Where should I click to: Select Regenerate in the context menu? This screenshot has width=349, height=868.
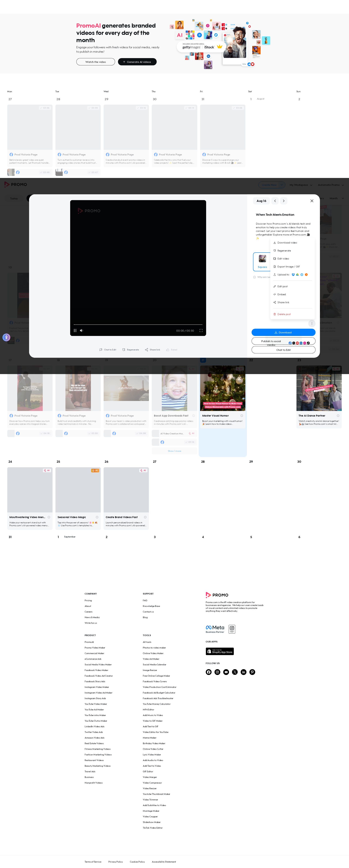[292, 251]
